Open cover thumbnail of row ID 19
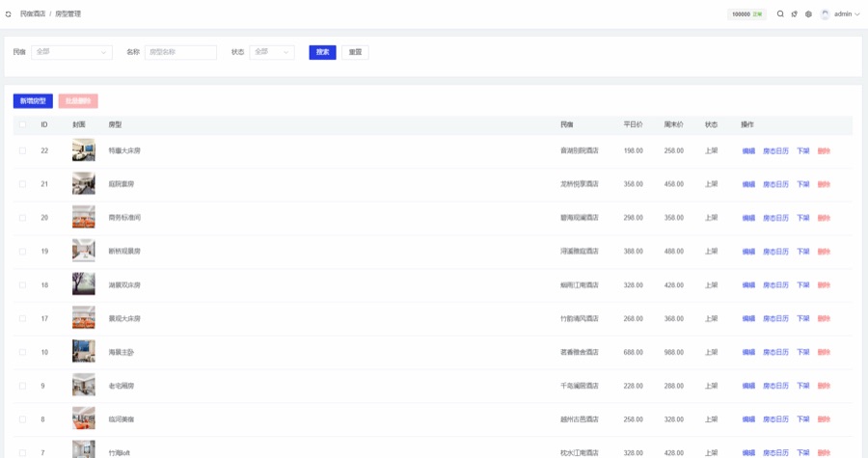This screenshot has height=458, width=868. (84, 251)
